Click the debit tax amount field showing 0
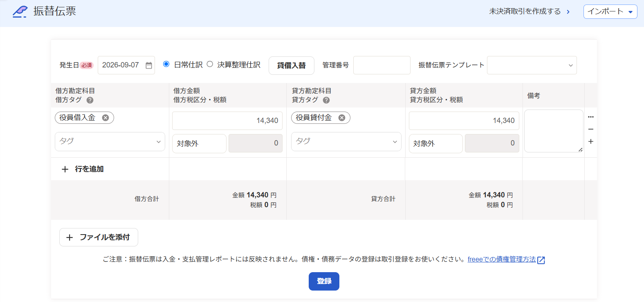The width and height of the screenshot is (644, 302). (256, 143)
